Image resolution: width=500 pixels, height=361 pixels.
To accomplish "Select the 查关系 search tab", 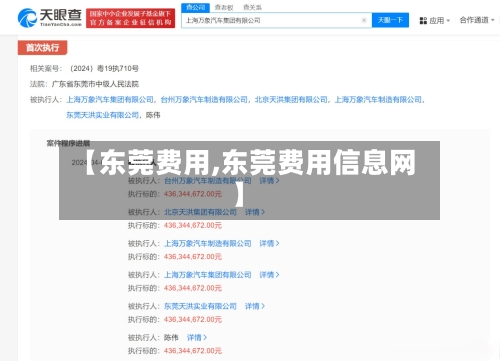I will coord(252,7).
